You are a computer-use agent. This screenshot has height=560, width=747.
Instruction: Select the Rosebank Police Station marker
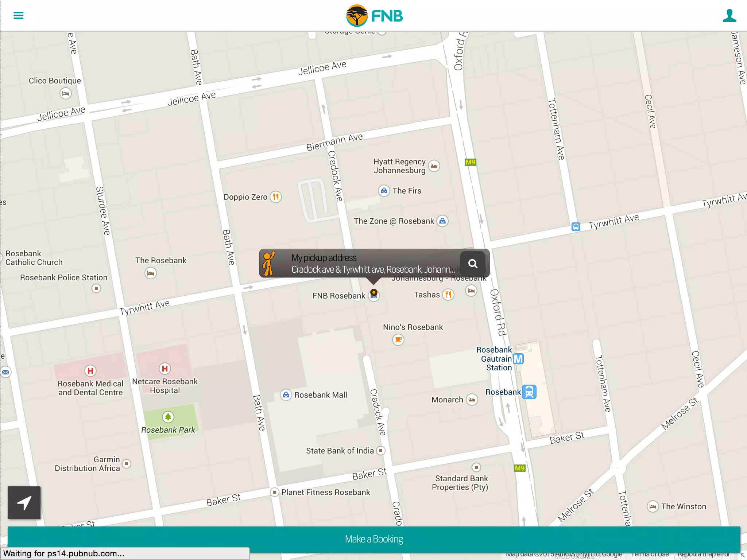point(96,288)
